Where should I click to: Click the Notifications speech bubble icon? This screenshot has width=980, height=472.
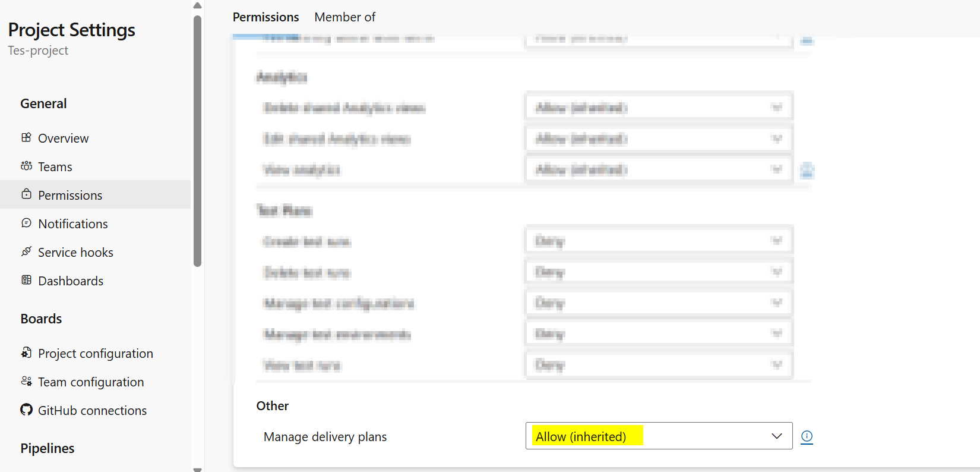[26, 223]
